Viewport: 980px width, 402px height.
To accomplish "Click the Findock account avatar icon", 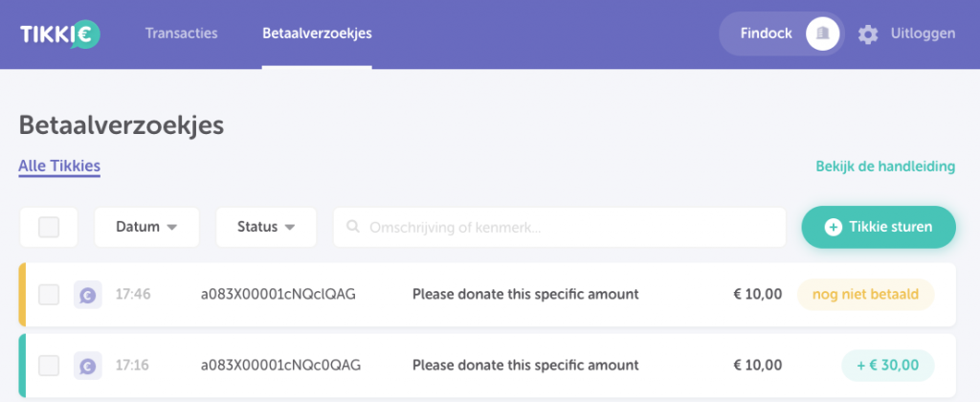I will [x=822, y=34].
